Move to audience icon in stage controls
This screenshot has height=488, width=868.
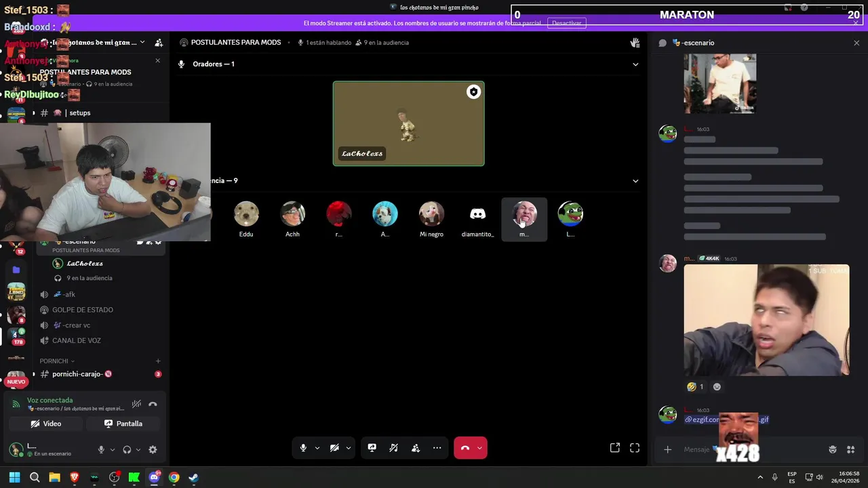pyautogui.click(x=416, y=448)
